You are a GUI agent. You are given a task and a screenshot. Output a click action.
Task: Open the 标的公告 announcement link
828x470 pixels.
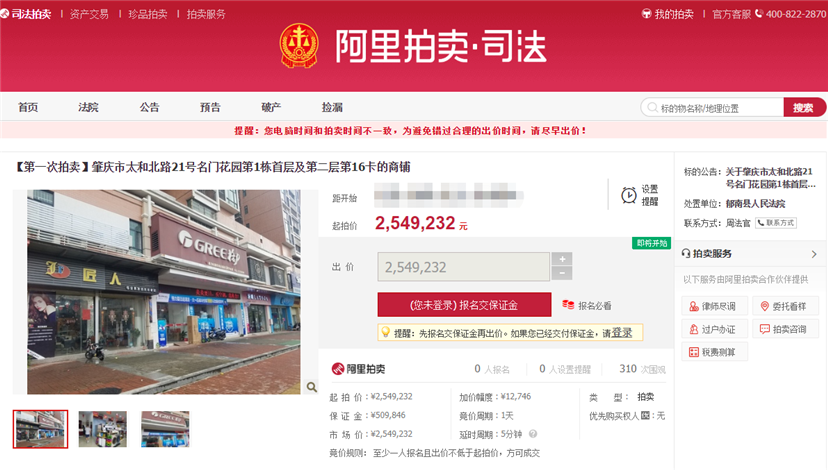click(770, 177)
